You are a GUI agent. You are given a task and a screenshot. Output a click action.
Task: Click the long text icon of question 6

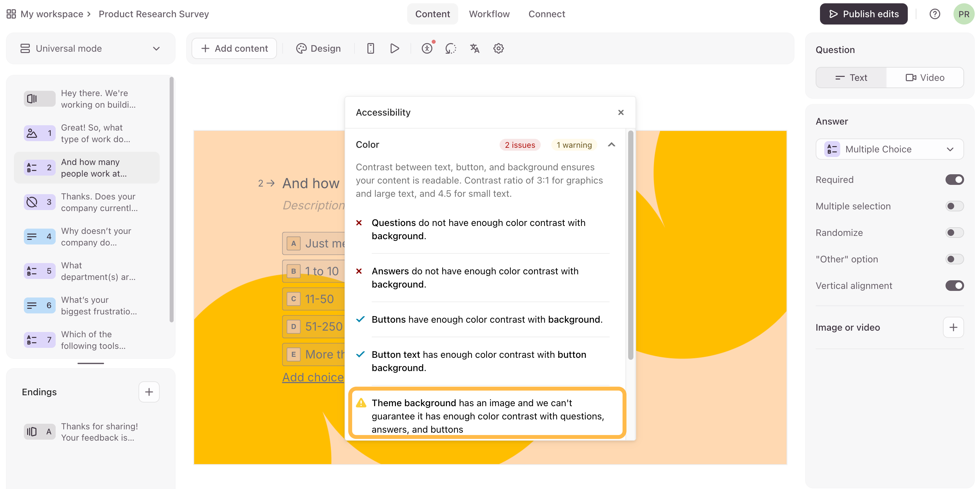click(39, 305)
